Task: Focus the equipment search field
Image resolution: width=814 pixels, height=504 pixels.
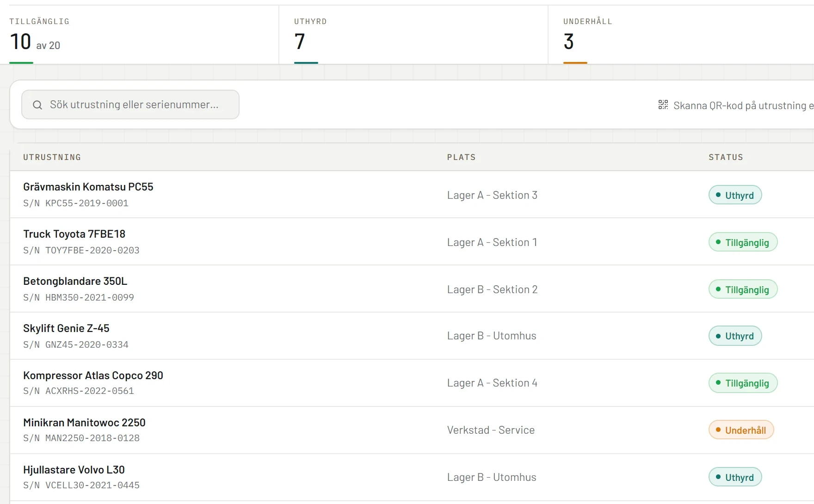Action: click(130, 104)
